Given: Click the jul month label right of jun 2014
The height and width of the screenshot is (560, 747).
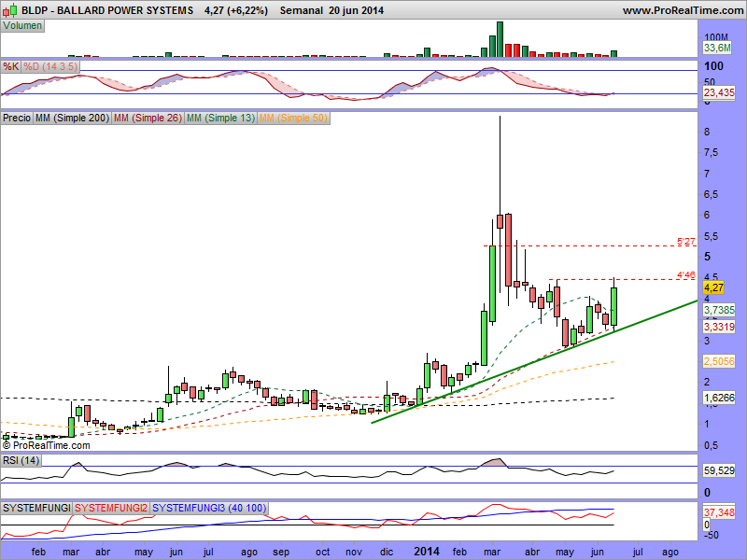Looking at the screenshot, I should (637, 552).
